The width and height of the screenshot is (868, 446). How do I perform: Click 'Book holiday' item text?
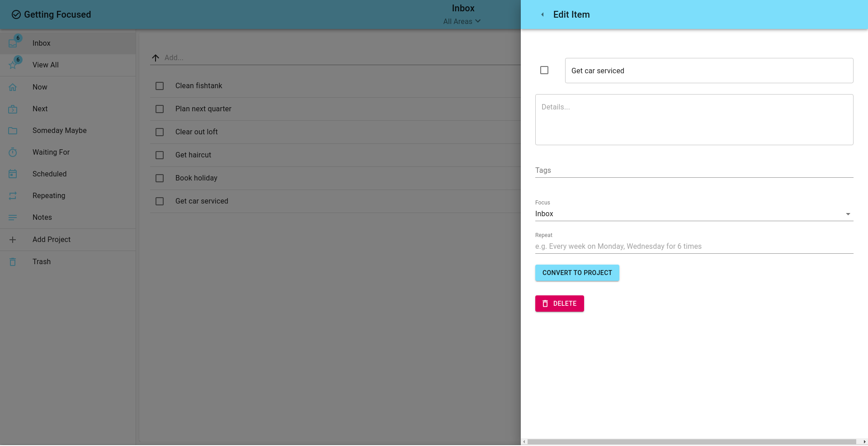click(x=197, y=178)
